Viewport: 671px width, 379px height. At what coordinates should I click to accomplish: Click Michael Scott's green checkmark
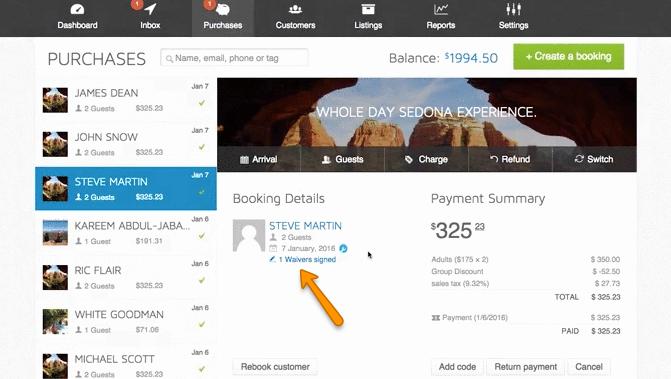point(202,369)
